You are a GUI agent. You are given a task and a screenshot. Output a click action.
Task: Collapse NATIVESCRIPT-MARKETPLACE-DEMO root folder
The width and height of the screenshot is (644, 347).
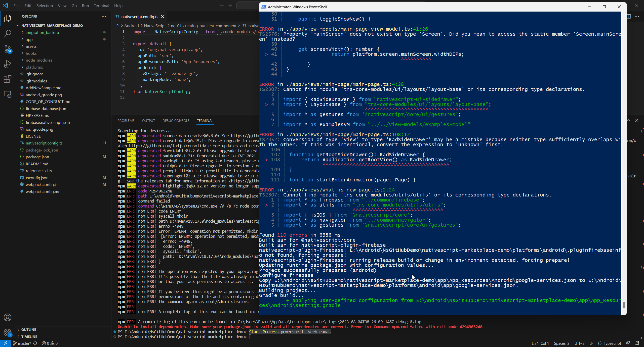tap(52, 26)
